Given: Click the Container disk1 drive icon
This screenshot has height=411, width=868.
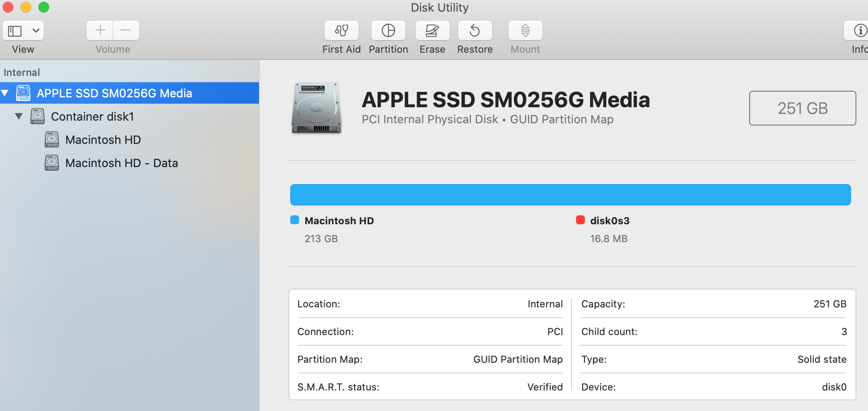Looking at the screenshot, I should click(38, 116).
